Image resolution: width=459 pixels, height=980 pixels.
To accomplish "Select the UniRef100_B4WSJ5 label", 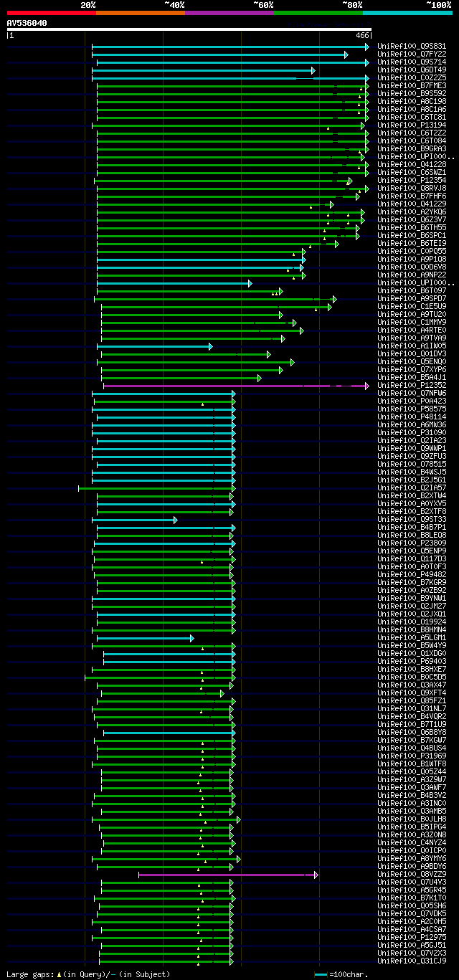I will [412, 472].
